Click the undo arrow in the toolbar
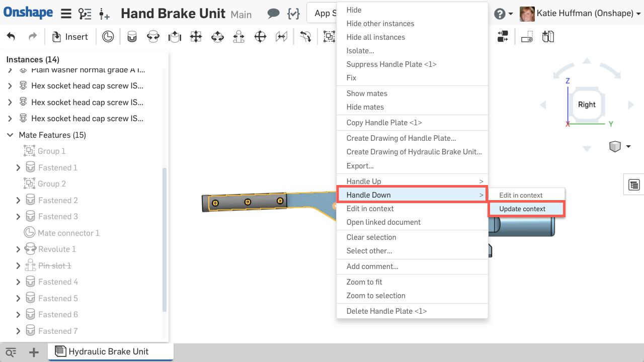Viewport: 644px width, 362px height. 11,37
